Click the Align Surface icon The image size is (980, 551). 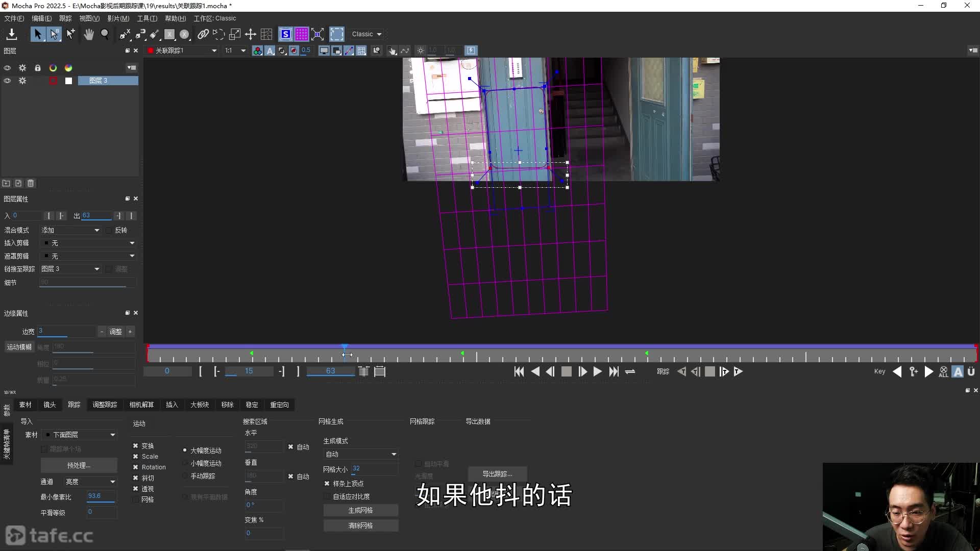coord(317,34)
